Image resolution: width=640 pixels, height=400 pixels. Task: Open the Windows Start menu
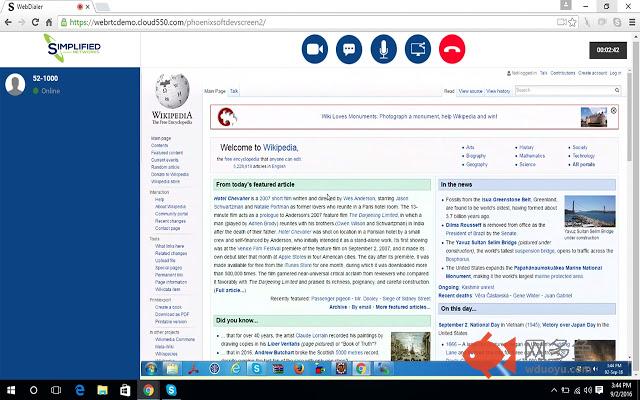[x=11, y=390]
